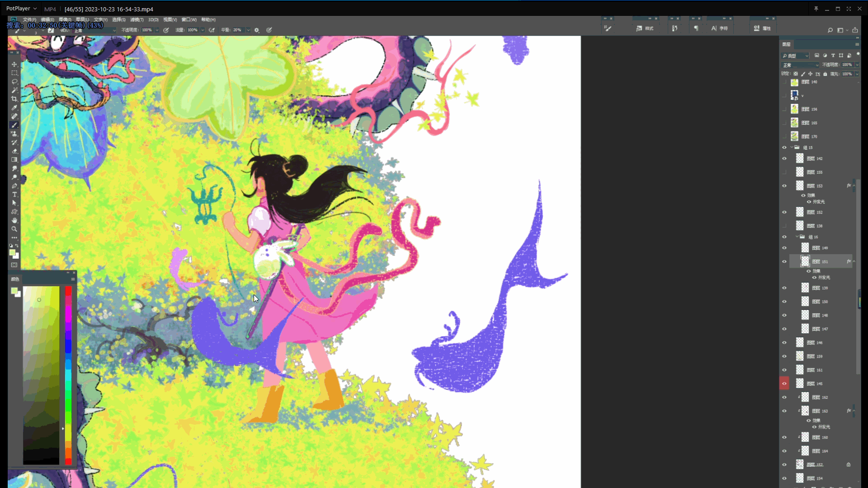Viewport: 868px width, 488px height.
Task: Click the hue spectrum strip in color panel
Action: pos(68,375)
